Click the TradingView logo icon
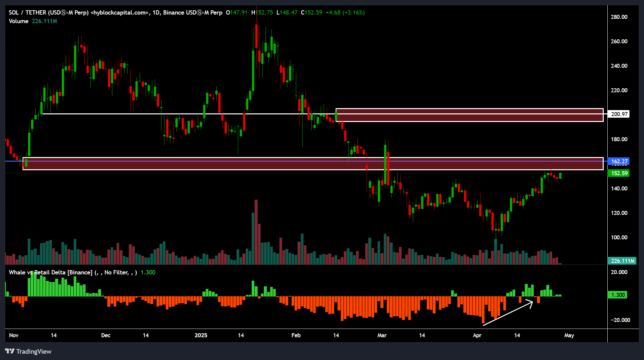The width and height of the screenshot is (644, 360). click(x=10, y=351)
